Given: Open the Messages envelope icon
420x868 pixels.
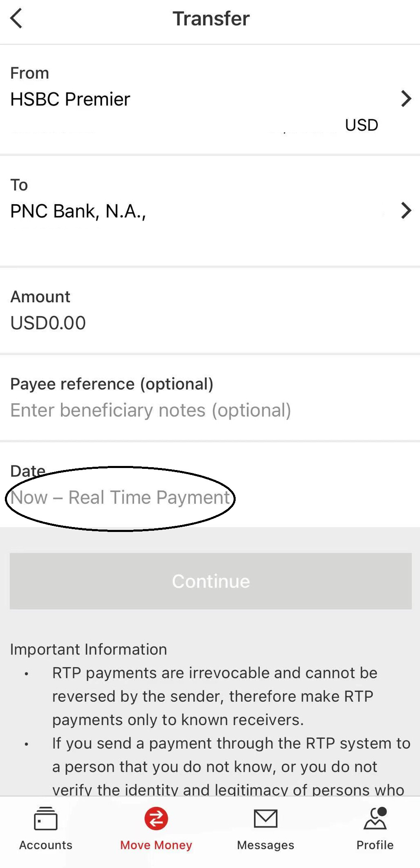Looking at the screenshot, I should coord(266,819).
